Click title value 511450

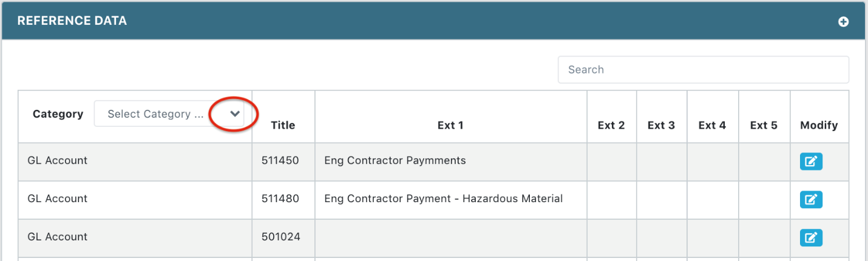pyautogui.click(x=280, y=161)
